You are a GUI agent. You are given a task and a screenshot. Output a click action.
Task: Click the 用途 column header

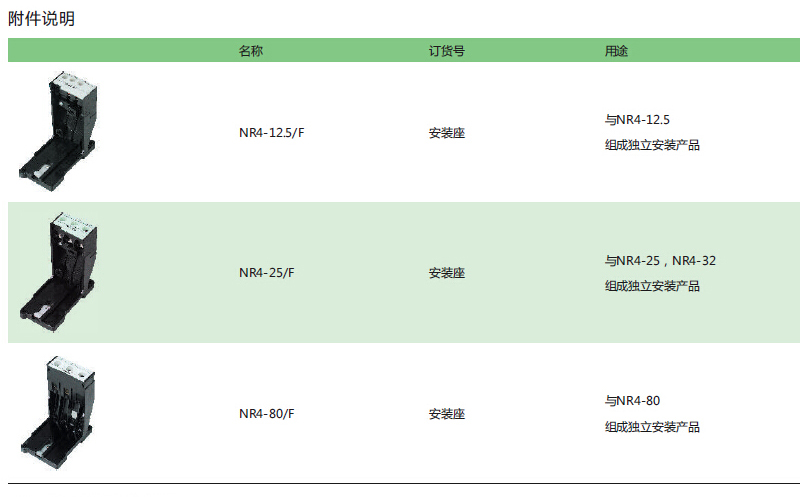pyautogui.click(x=616, y=51)
